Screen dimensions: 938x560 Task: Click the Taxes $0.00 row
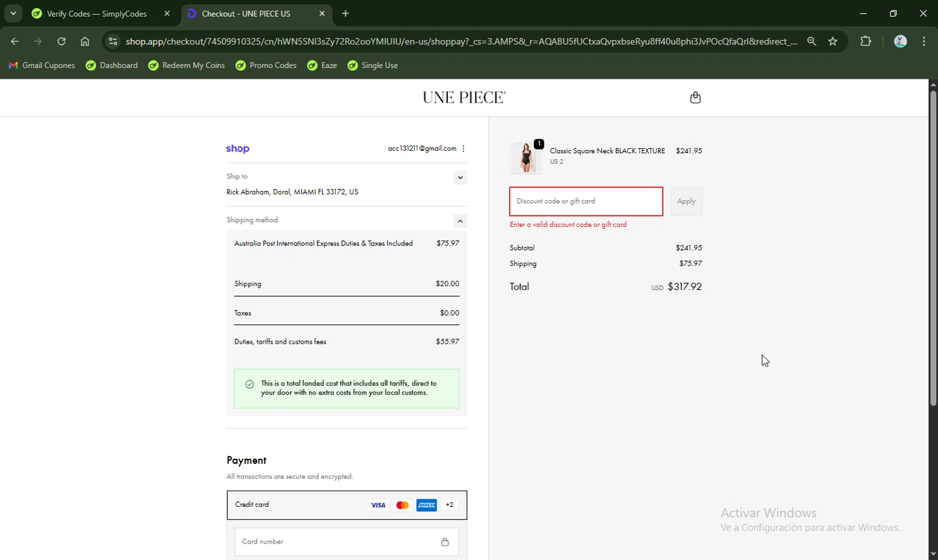[x=347, y=313]
